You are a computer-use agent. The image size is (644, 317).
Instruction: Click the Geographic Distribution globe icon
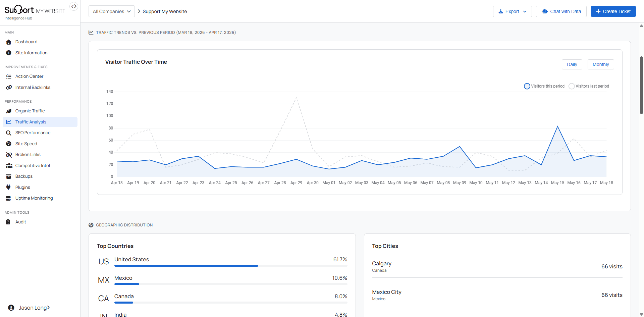[x=91, y=225]
